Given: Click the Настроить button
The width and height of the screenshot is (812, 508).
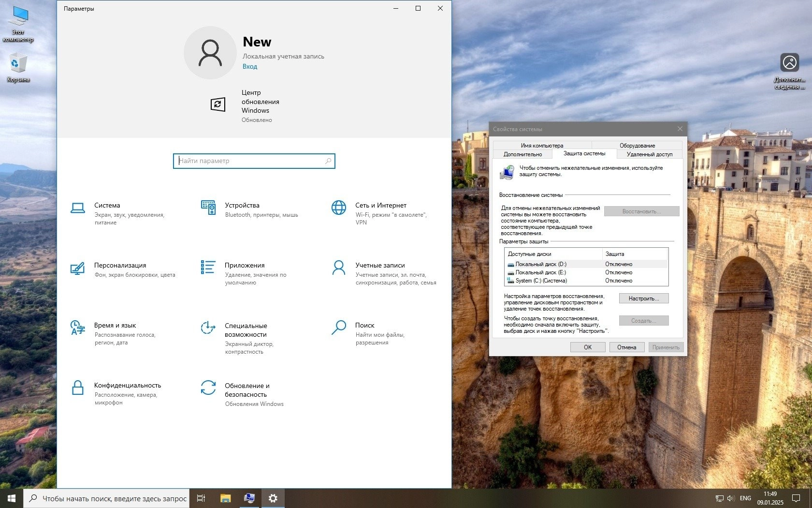Looking at the screenshot, I should (643, 299).
